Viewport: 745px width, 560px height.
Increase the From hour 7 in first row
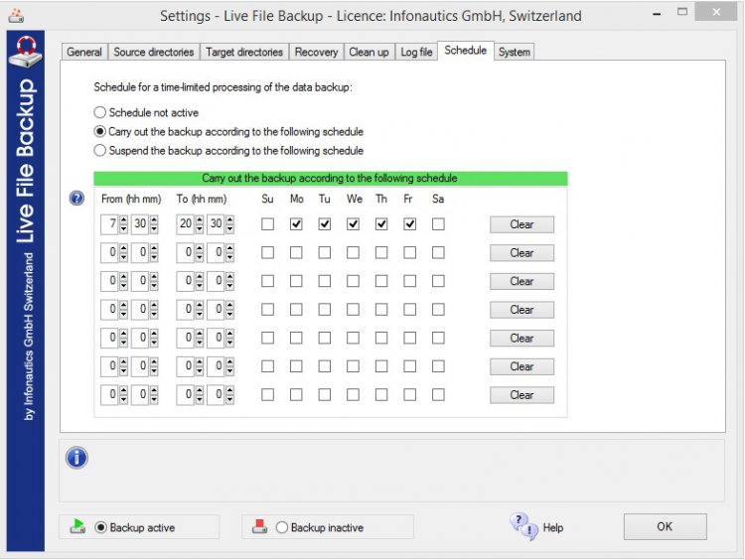[123, 219]
